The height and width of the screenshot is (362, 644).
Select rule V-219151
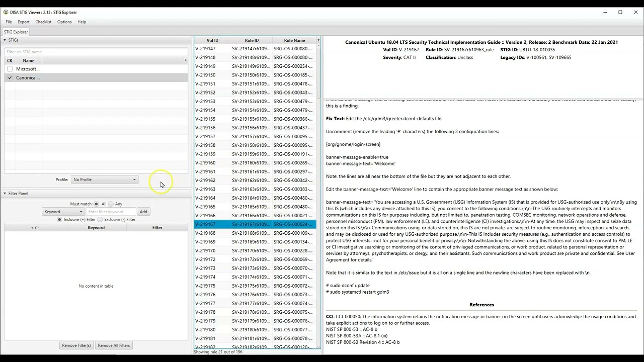256,84
